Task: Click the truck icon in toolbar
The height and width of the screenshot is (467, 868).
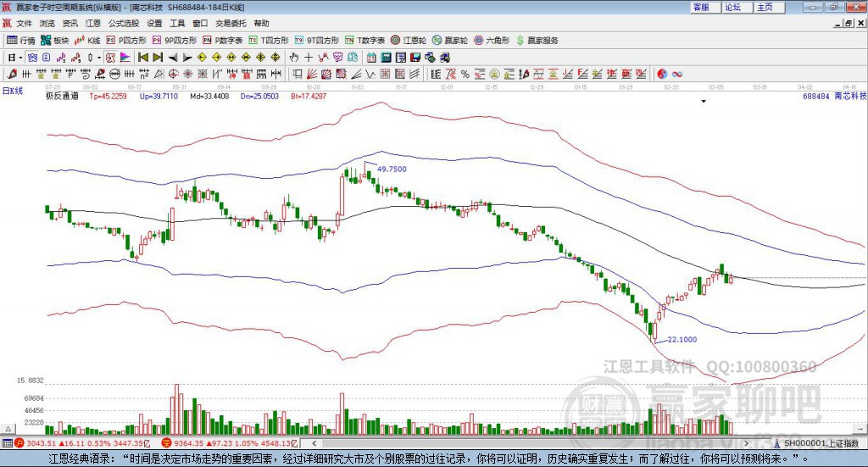Action: point(444,58)
